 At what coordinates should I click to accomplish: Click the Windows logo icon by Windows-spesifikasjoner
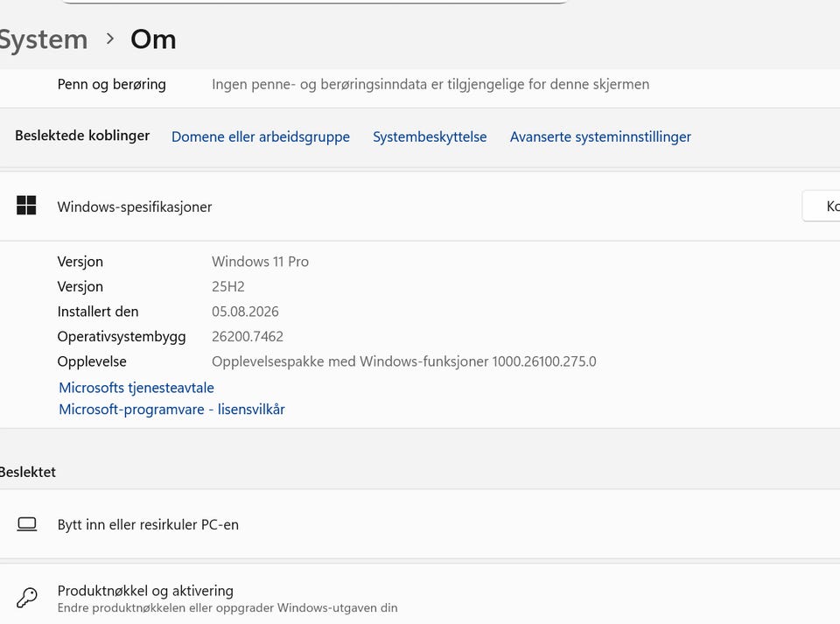point(26,206)
